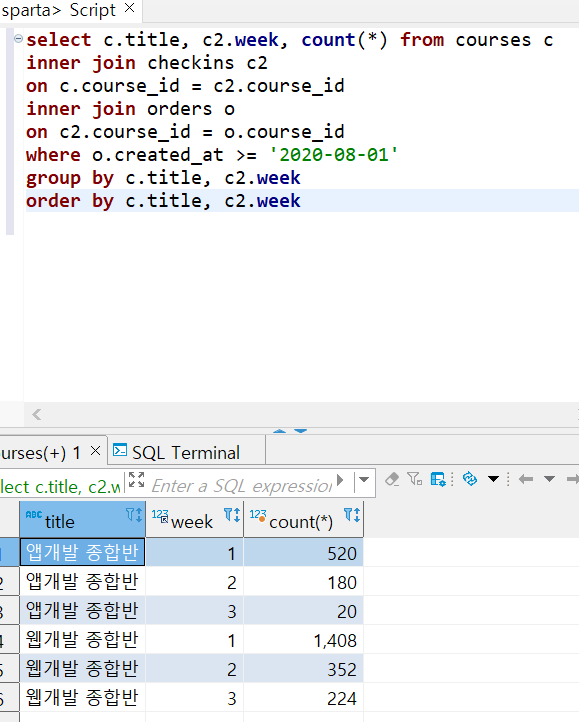Click the configure columns table icon

coord(438,479)
